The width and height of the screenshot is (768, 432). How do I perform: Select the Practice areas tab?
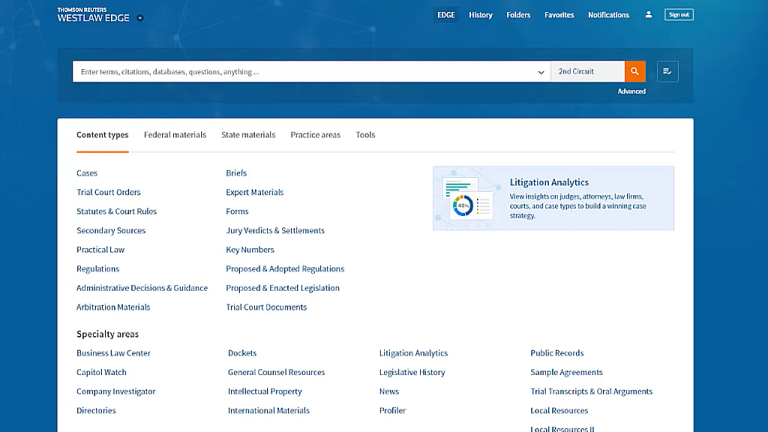(x=315, y=135)
